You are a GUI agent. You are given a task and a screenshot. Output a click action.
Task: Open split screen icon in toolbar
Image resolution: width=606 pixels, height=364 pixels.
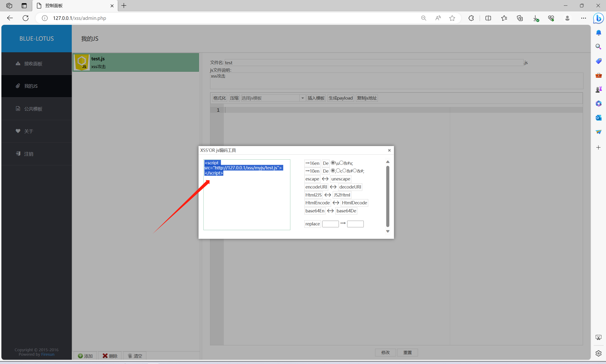tap(488, 18)
